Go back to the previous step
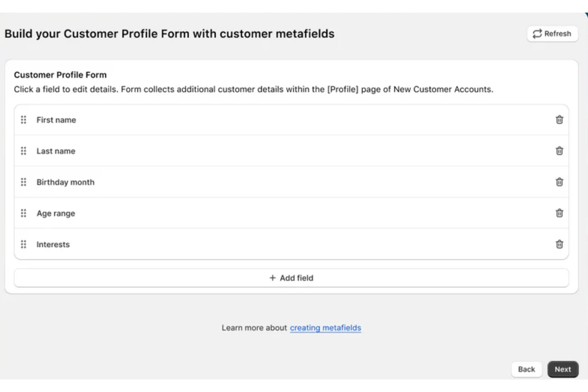 pos(526,369)
